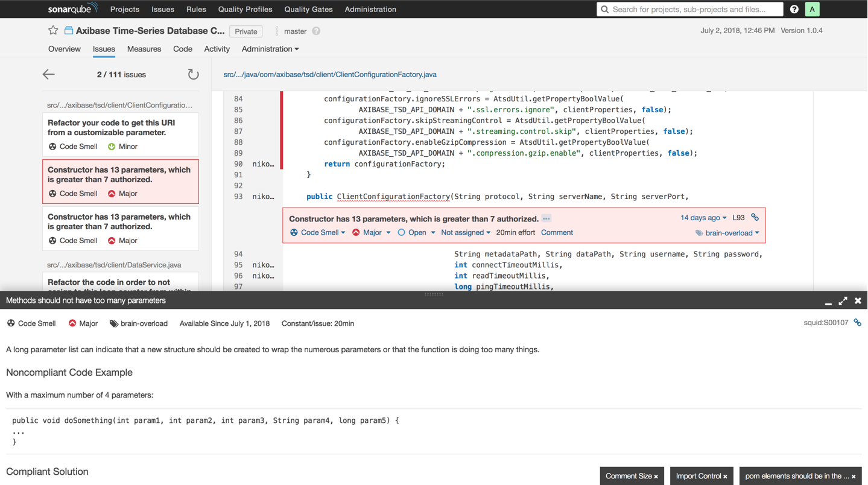Close the rule description panel
868x485 pixels.
click(858, 300)
